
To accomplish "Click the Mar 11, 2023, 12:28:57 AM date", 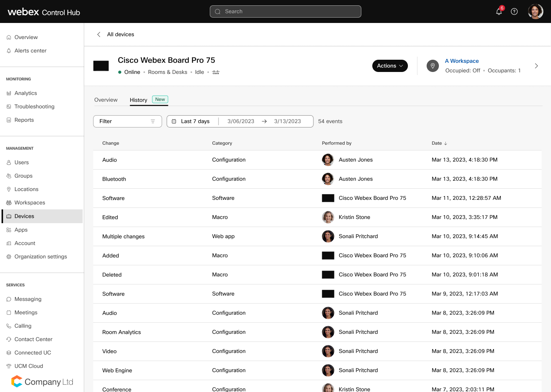I will tap(466, 198).
